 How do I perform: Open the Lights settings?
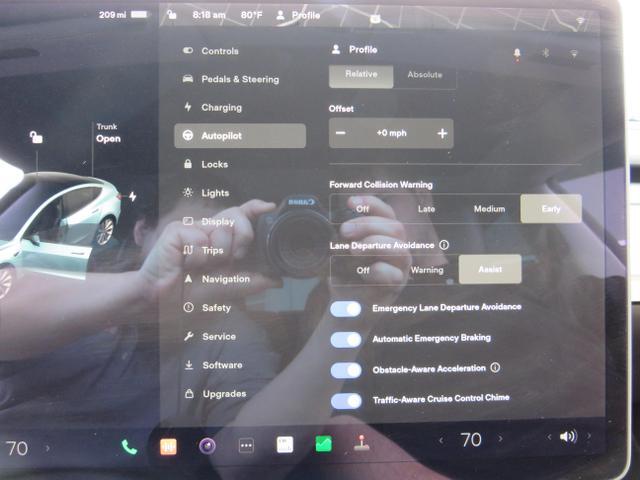206,193
